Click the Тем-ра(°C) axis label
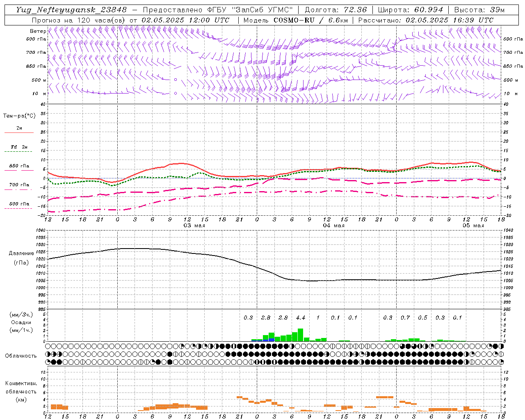 (x=19, y=116)
